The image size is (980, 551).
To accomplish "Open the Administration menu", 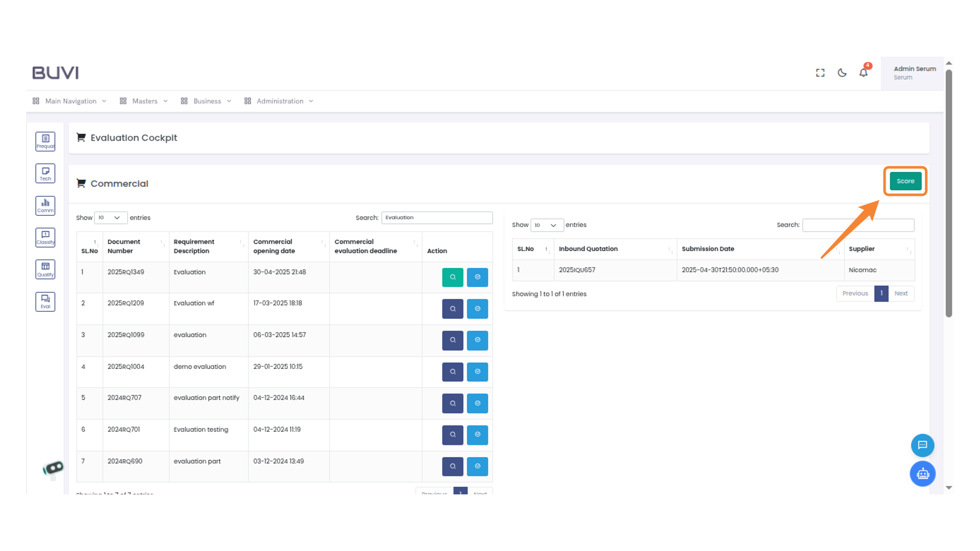I will 280,101.
